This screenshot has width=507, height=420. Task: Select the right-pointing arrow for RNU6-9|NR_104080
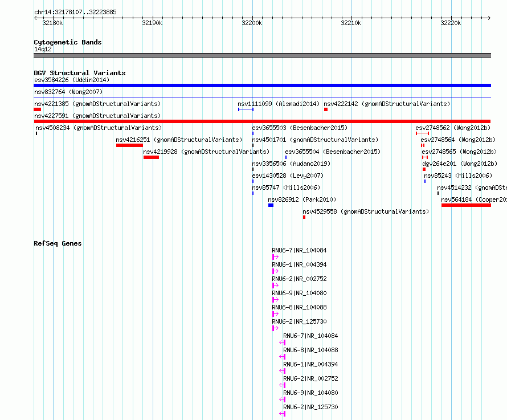(276, 300)
